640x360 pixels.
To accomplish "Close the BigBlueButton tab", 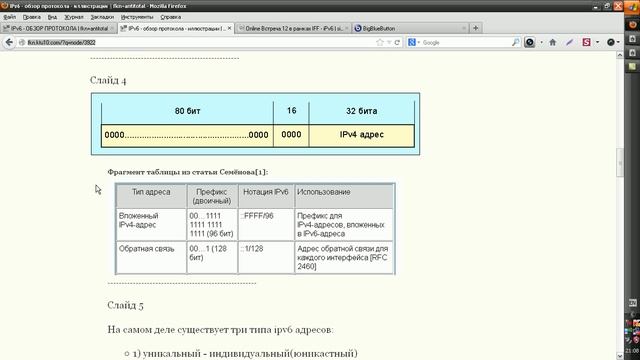I will (464, 28).
